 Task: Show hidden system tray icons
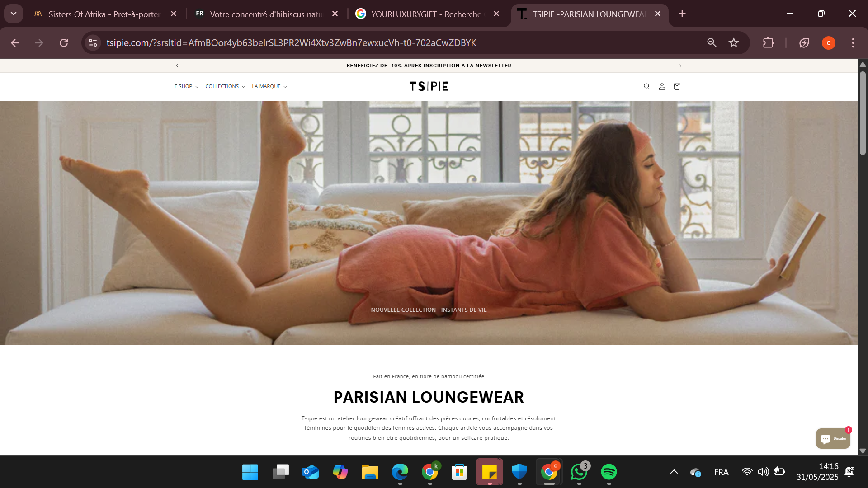pos(674,472)
